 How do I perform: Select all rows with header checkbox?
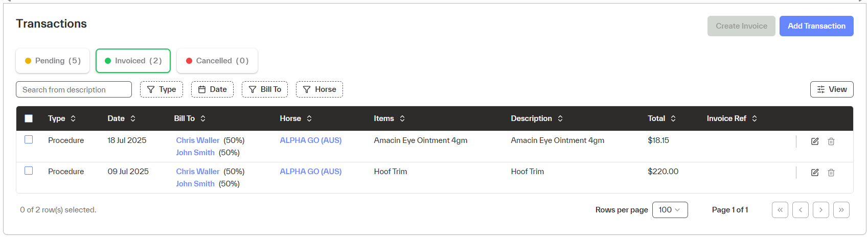click(x=29, y=118)
